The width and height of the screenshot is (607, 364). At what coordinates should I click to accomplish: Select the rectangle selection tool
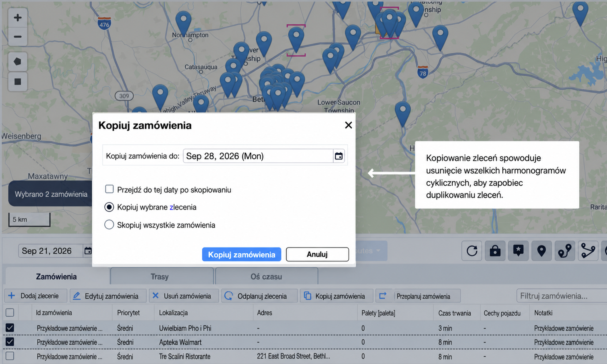coord(18,81)
